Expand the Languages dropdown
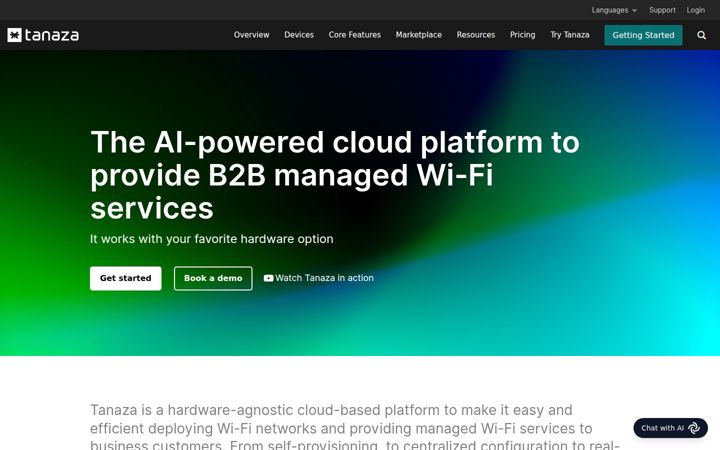The height and width of the screenshot is (450, 720). point(614,10)
